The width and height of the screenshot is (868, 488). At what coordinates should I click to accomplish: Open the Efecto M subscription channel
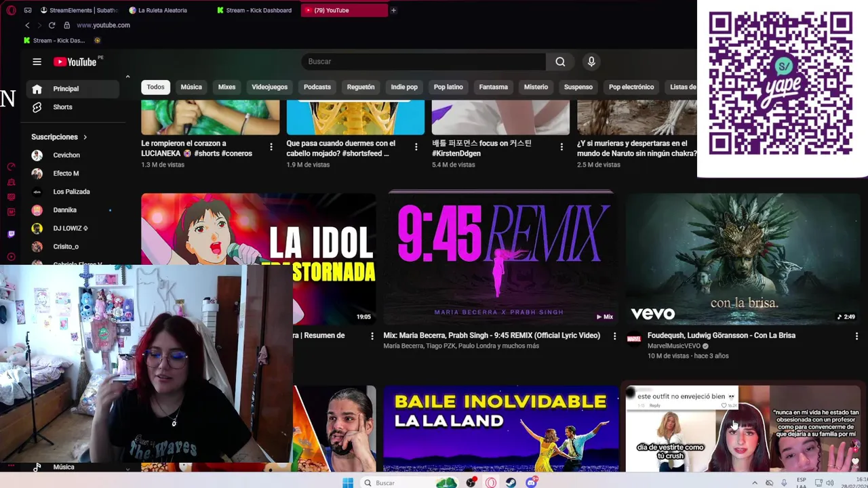(x=73, y=174)
